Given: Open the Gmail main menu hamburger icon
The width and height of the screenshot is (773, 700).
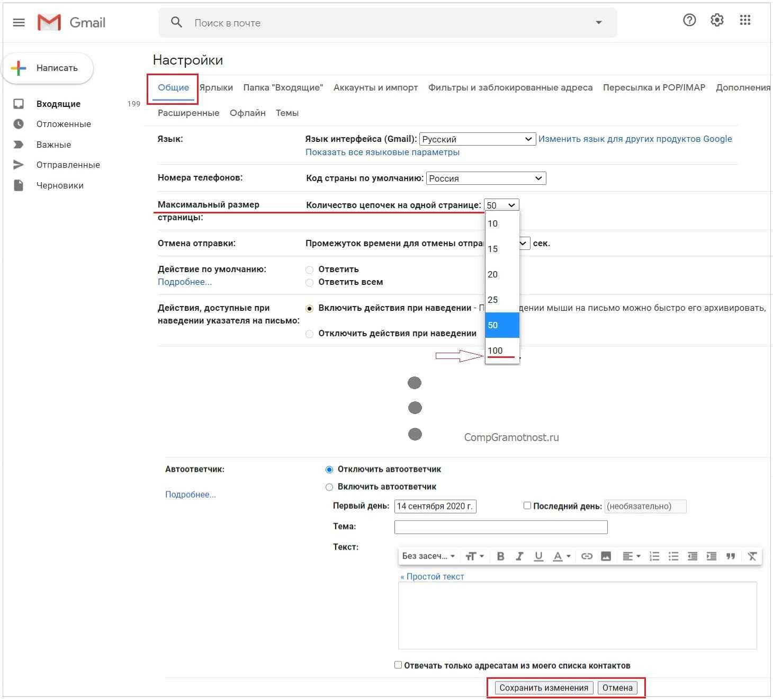Looking at the screenshot, I should pyautogui.click(x=19, y=22).
